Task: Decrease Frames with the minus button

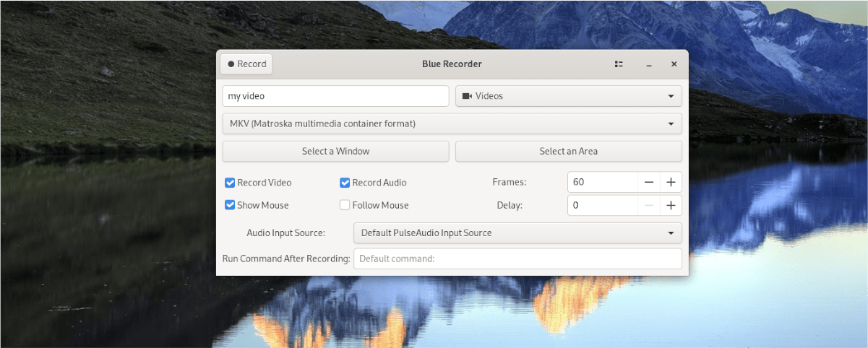Action: tap(649, 182)
